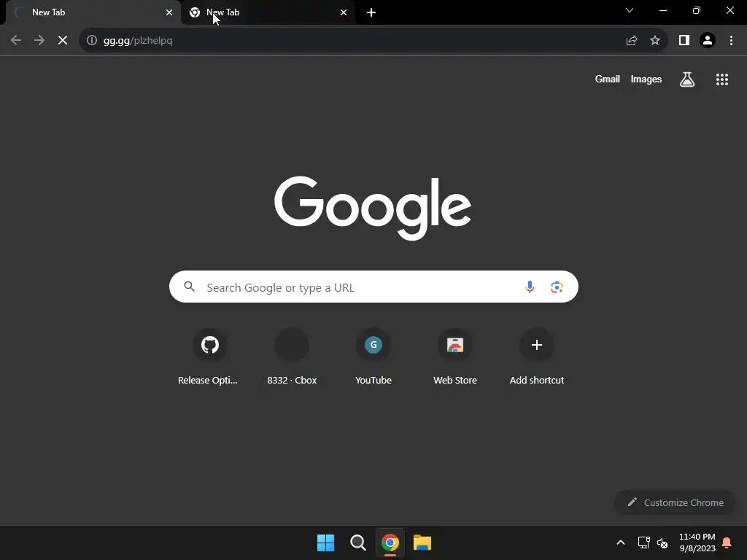This screenshot has height=560, width=747.
Task: Switch to the second New Tab
Action: pos(268,12)
